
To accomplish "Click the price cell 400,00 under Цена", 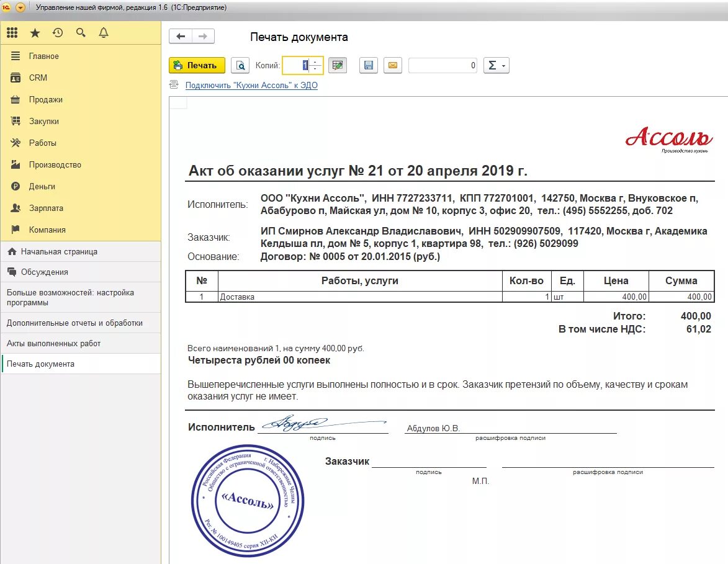I will click(x=616, y=297).
